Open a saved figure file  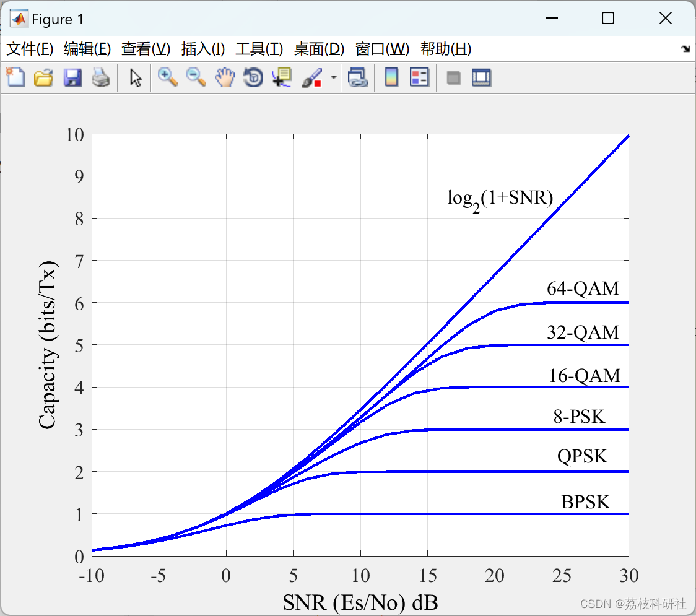(43, 77)
